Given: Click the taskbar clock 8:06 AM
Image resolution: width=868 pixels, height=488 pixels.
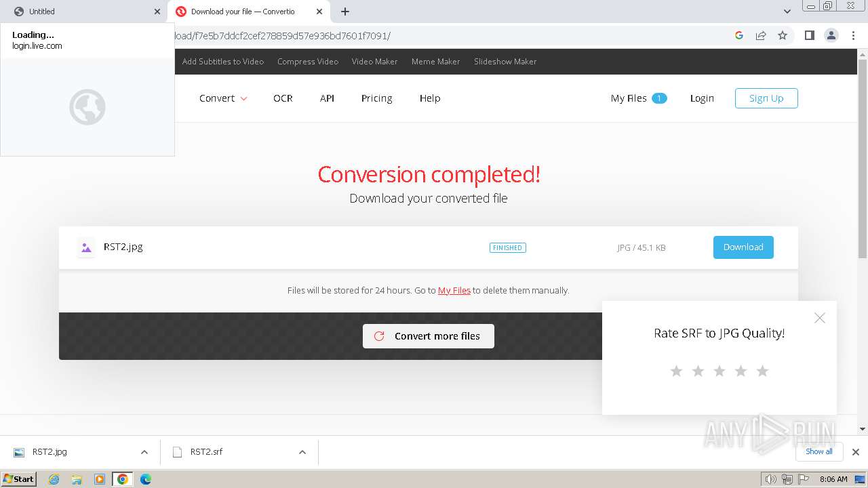Looking at the screenshot, I should pos(833,479).
